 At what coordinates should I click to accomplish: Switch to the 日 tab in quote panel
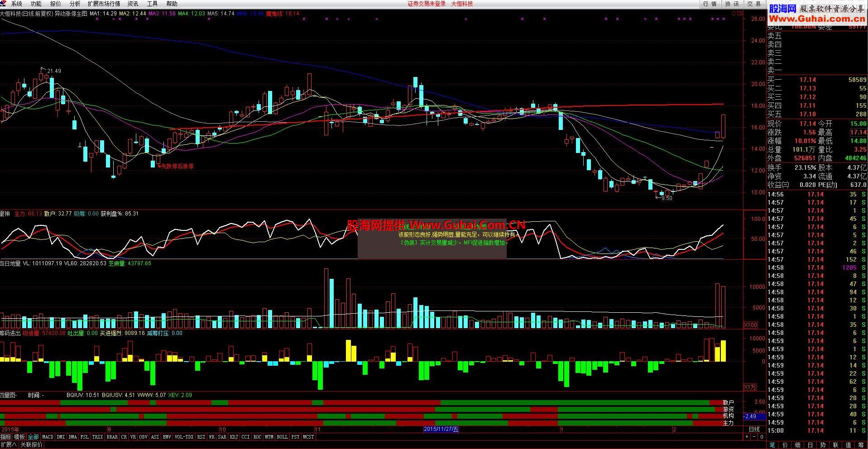click(x=810, y=445)
